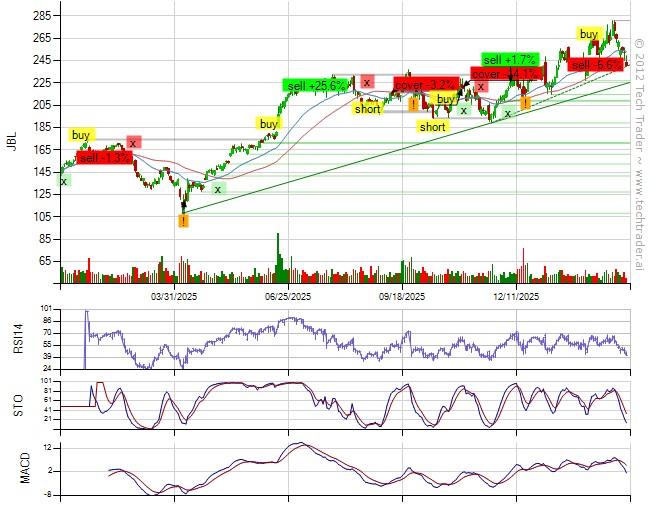Select the buy label above "sell -6.6%"
Screen dimensions: 657x514
click(x=589, y=34)
